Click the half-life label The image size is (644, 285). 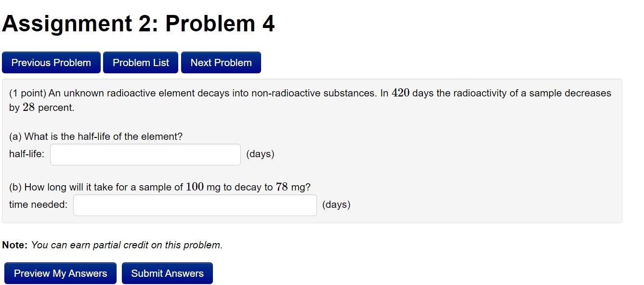25,154
